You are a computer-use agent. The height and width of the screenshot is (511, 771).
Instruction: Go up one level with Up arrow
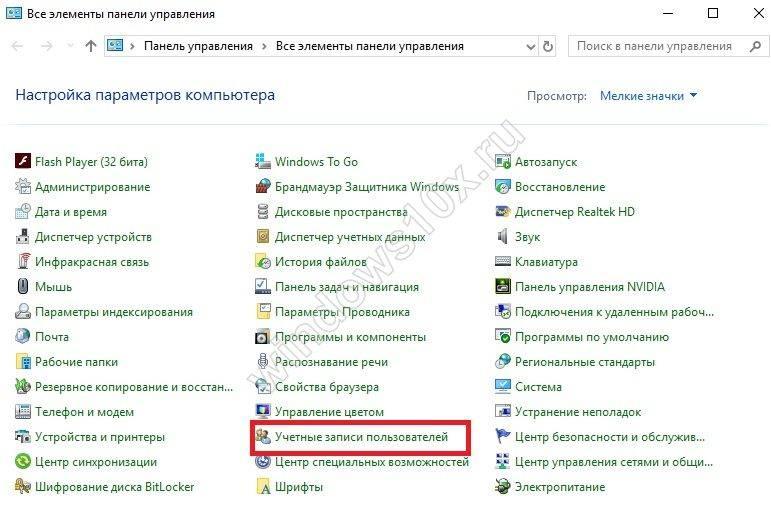click(x=90, y=46)
